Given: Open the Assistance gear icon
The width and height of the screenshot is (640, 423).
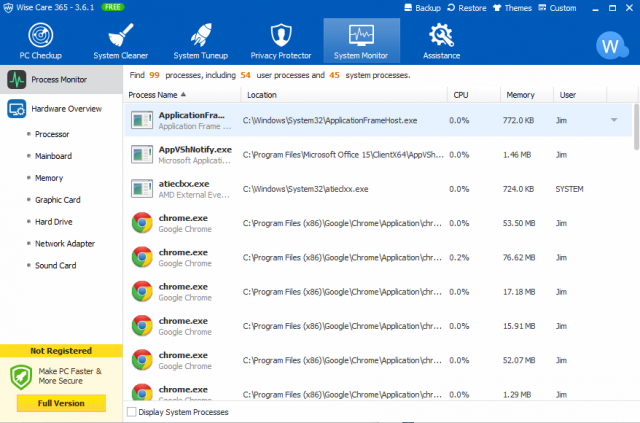Looking at the screenshot, I should (x=441, y=35).
